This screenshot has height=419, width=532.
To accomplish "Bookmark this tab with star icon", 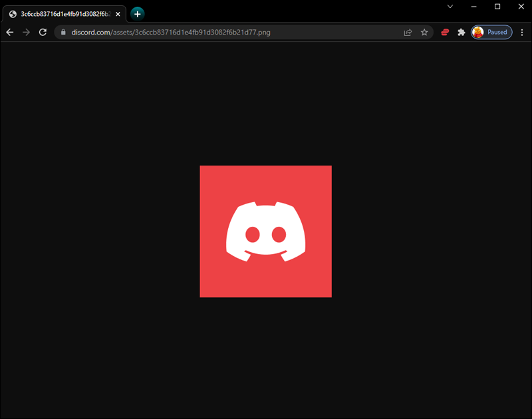I will [424, 32].
